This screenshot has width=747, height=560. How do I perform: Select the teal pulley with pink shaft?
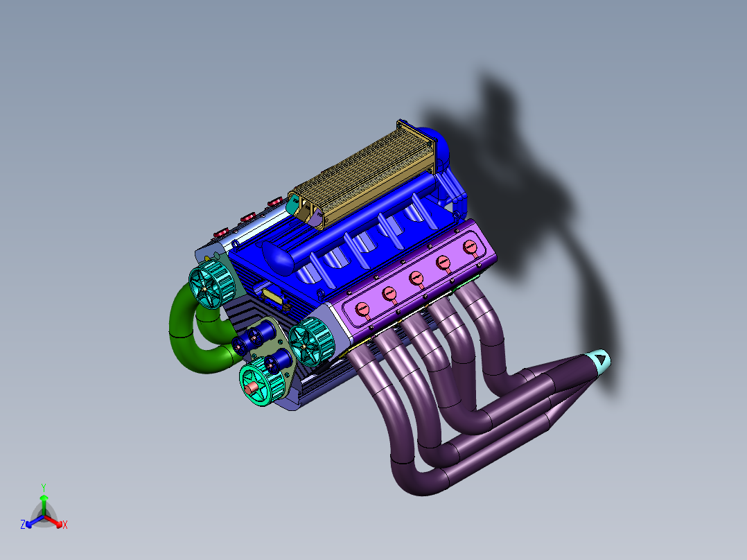point(261,382)
